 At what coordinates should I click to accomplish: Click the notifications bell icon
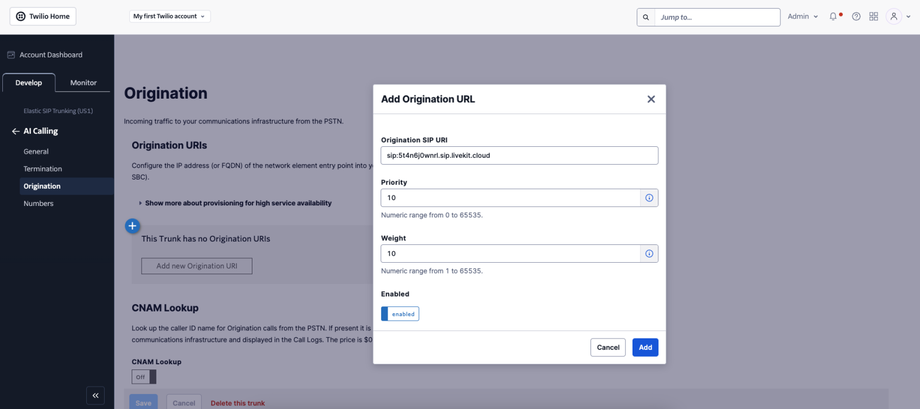(833, 17)
